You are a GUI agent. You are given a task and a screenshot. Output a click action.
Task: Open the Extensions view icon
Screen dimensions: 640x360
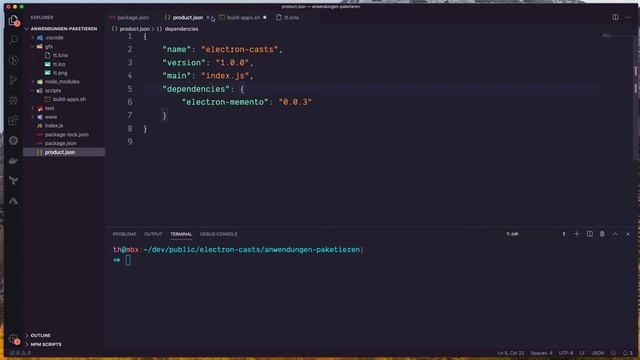click(x=13, y=120)
